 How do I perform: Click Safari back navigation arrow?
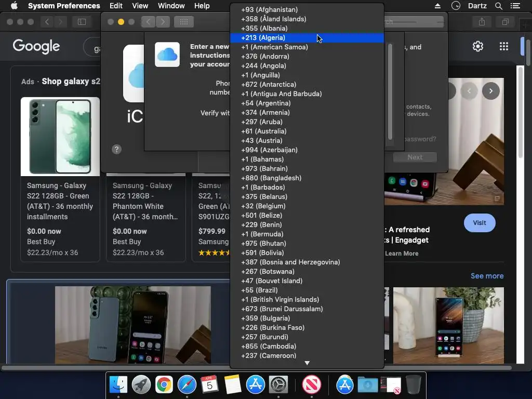(47, 22)
